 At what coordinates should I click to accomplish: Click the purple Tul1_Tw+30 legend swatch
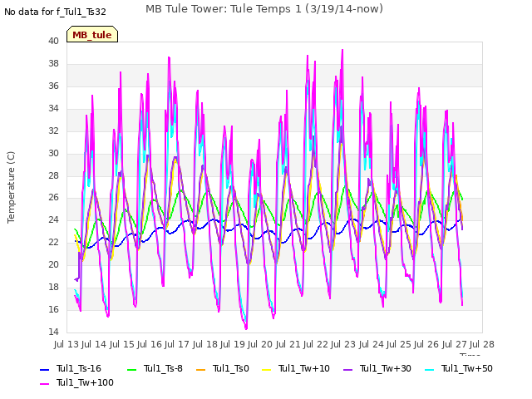coord(348,369)
